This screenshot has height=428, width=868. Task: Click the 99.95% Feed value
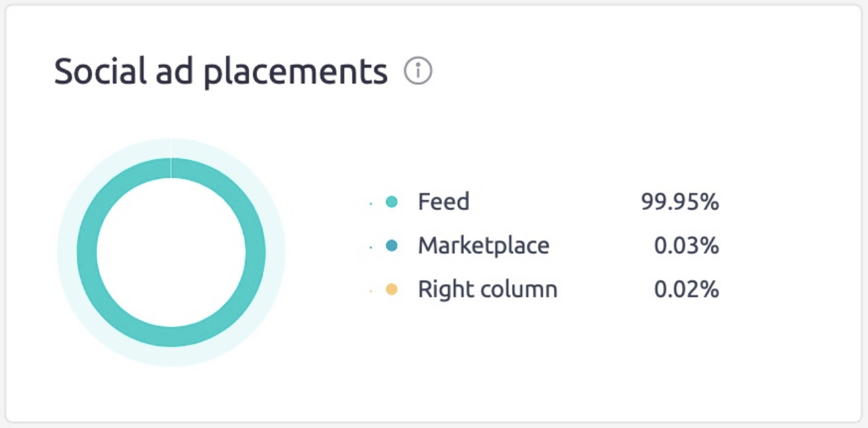[x=679, y=202]
